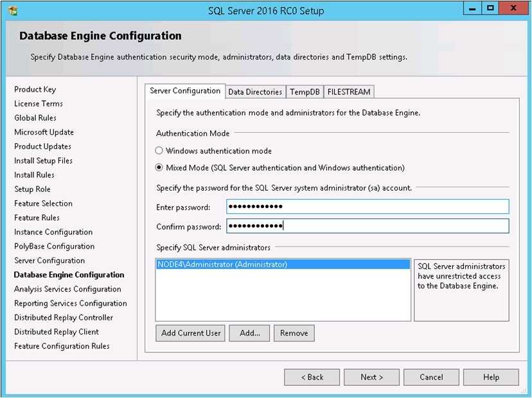Close the SQL Server 2016 setup window

tap(513, 8)
